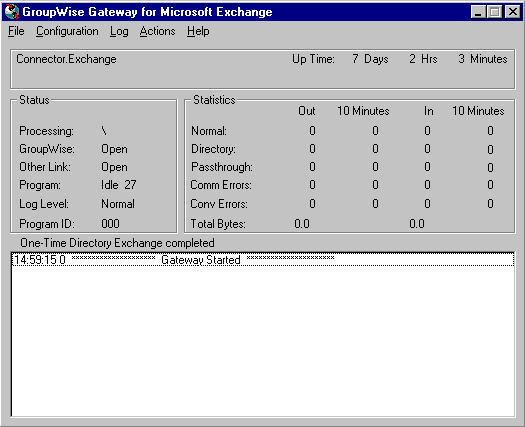Click the One-Time Directory Exchange completed message
This screenshot has width=525, height=427.
pos(117,243)
